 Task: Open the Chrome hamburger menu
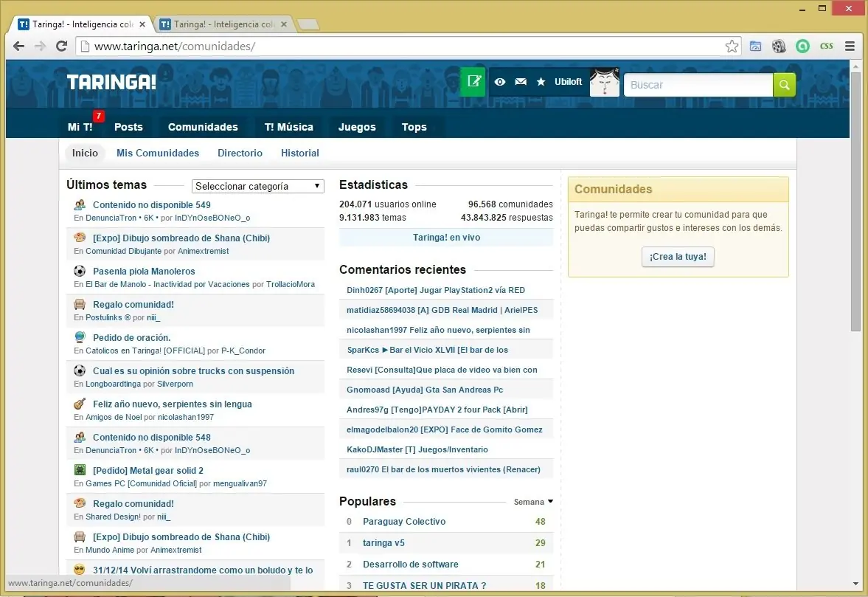(850, 46)
